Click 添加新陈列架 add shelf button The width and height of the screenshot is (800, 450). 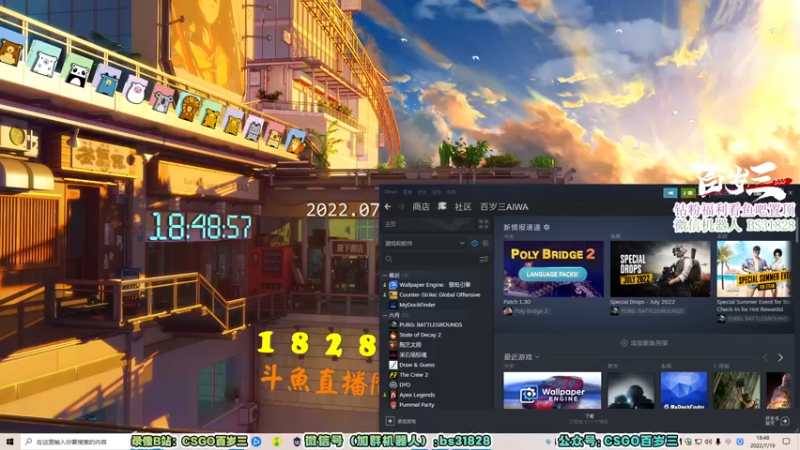pos(644,343)
